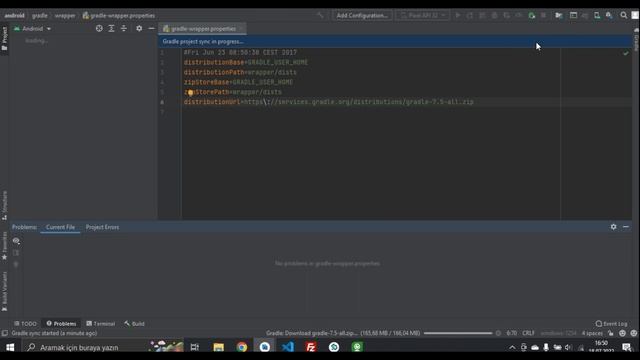Switch to Current File tab in Problems
The image size is (640, 360).
pos(60,227)
